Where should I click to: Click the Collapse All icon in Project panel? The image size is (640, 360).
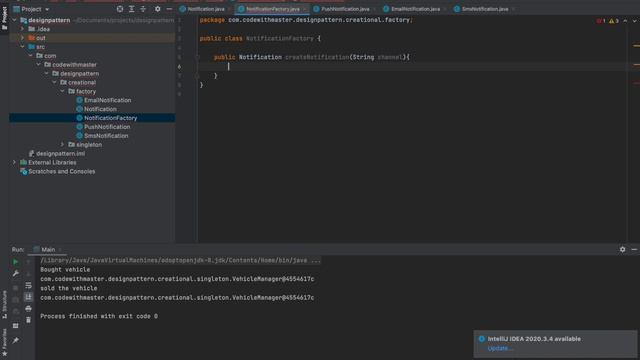[x=143, y=9]
